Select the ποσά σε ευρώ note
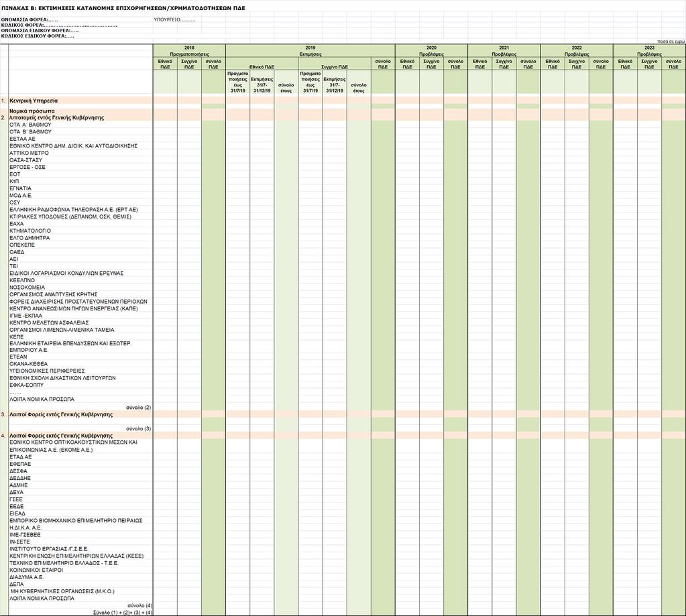The width and height of the screenshot is (686, 616). (671, 41)
